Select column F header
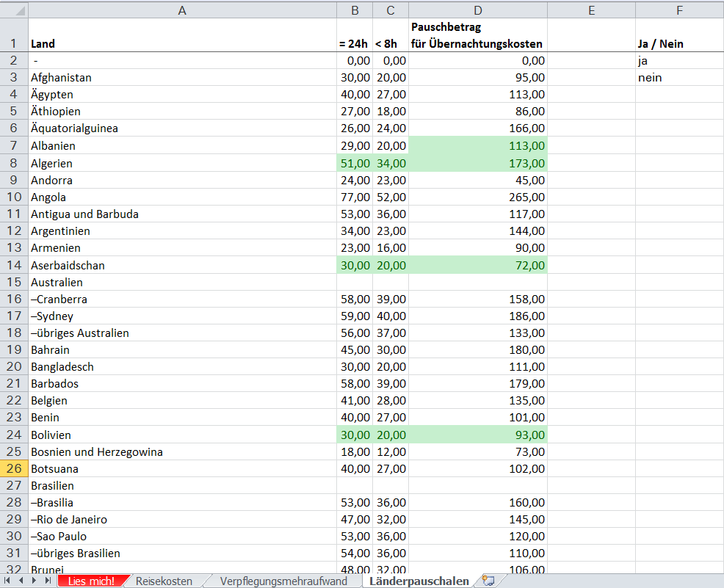Viewport: 724px width, 588px height. pos(679,10)
